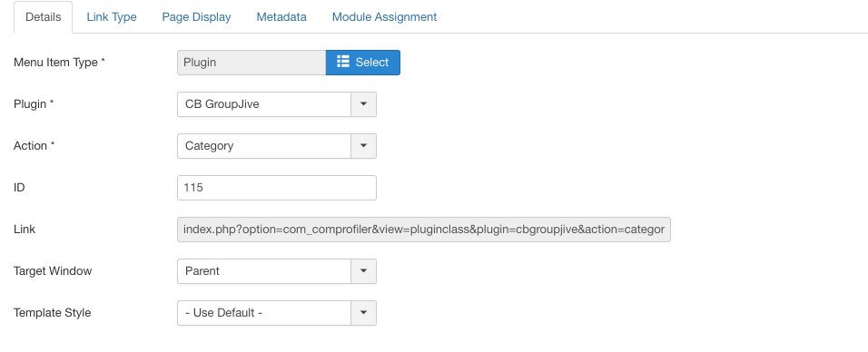Go to the Metadata tab
Viewport: 868px width, 352px height.
[x=281, y=17]
